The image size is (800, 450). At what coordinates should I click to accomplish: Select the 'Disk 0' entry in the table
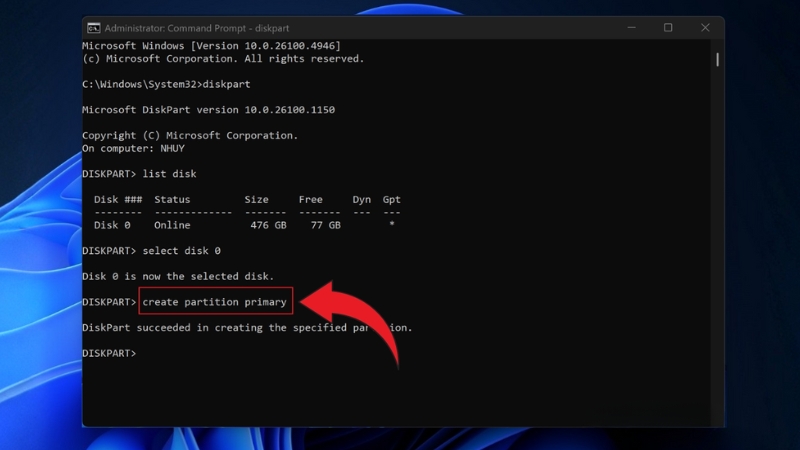point(112,225)
